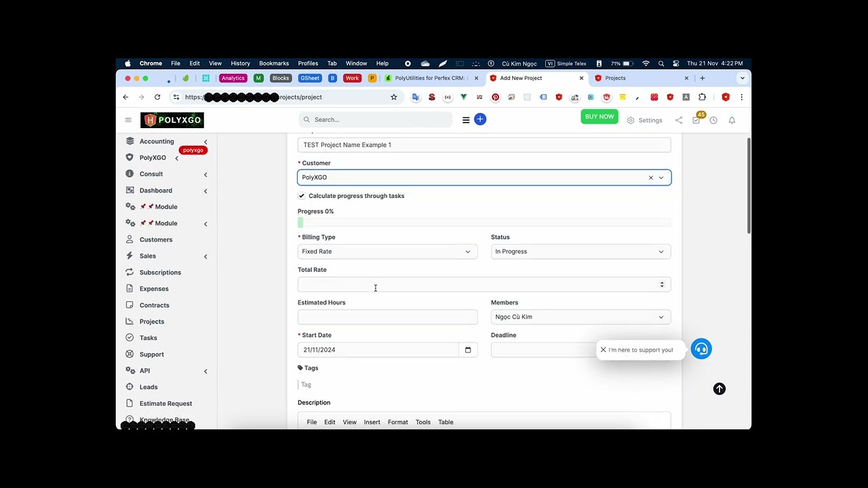Adjust Total Rate with the stepper arrows
This screenshot has height=488, width=868.
pyautogui.click(x=662, y=285)
